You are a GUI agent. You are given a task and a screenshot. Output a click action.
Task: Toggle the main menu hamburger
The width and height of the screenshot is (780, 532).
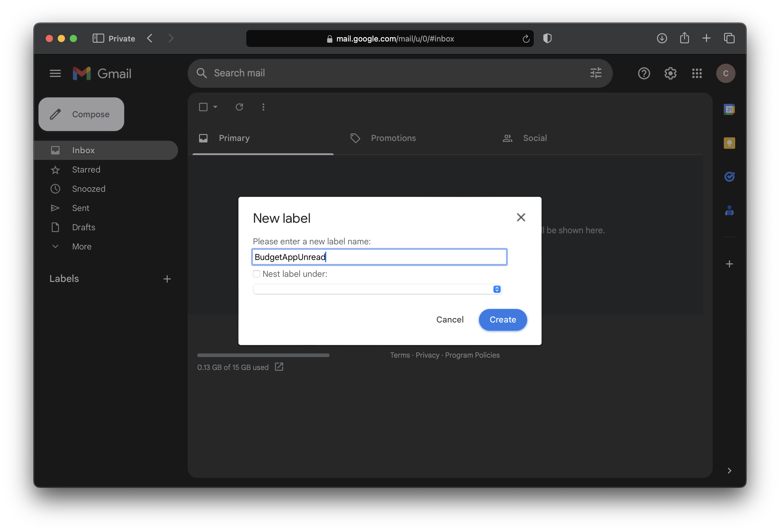click(55, 73)
